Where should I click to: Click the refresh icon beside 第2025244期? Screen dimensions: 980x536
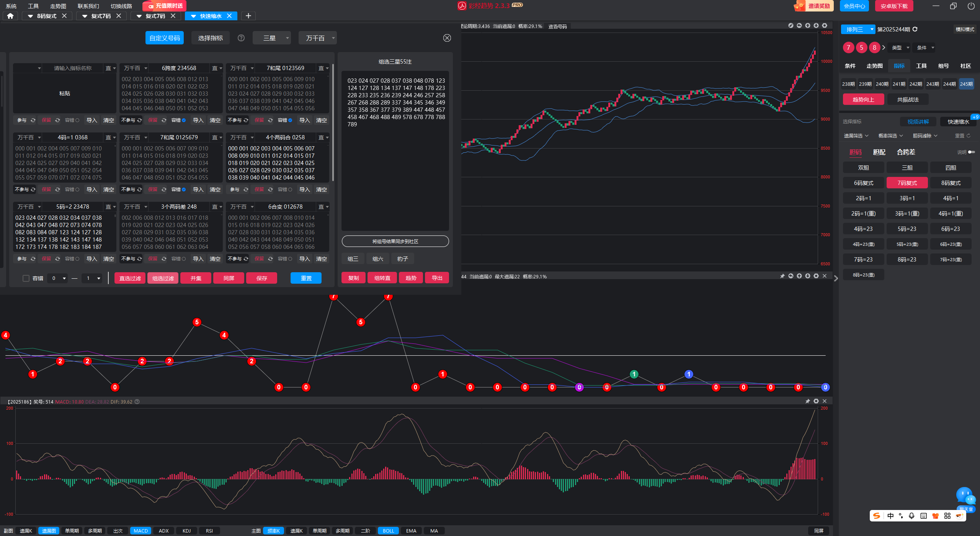coord(915,29)
